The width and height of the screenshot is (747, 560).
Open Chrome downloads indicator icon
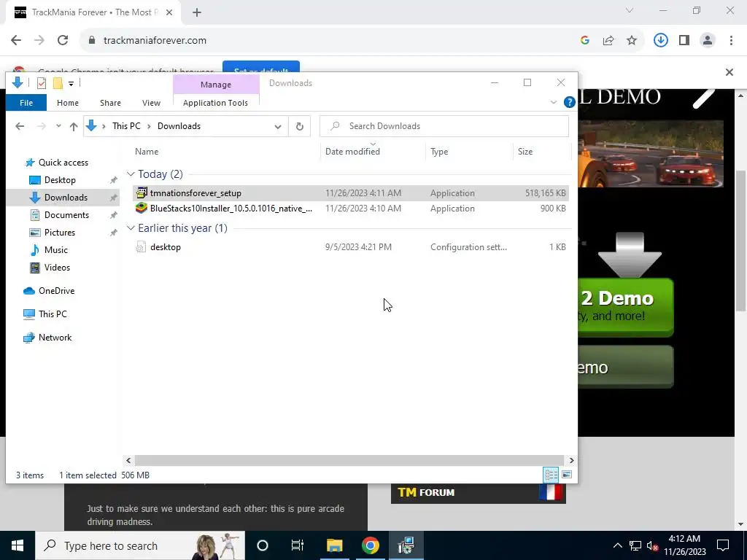(660, 41)
